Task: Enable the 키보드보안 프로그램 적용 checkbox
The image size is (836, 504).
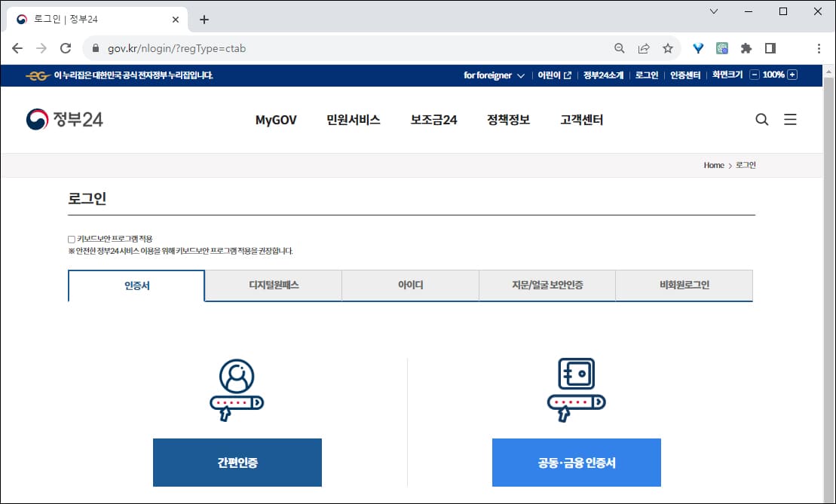Action: coord(70,238)
